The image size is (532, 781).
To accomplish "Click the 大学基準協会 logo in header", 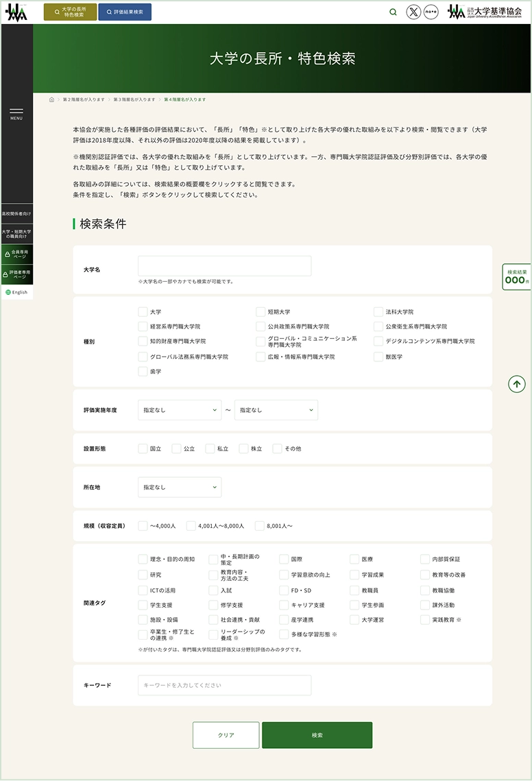I will [x=485, y=12].
